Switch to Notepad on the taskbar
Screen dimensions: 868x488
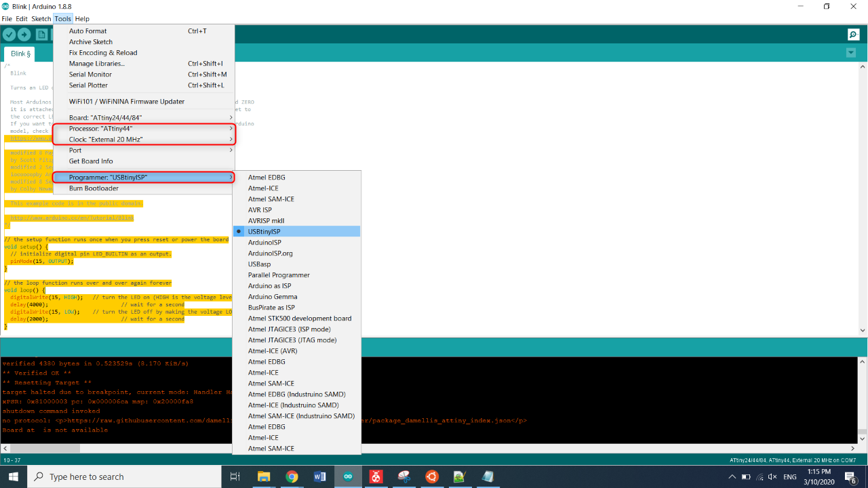point(488,476)
